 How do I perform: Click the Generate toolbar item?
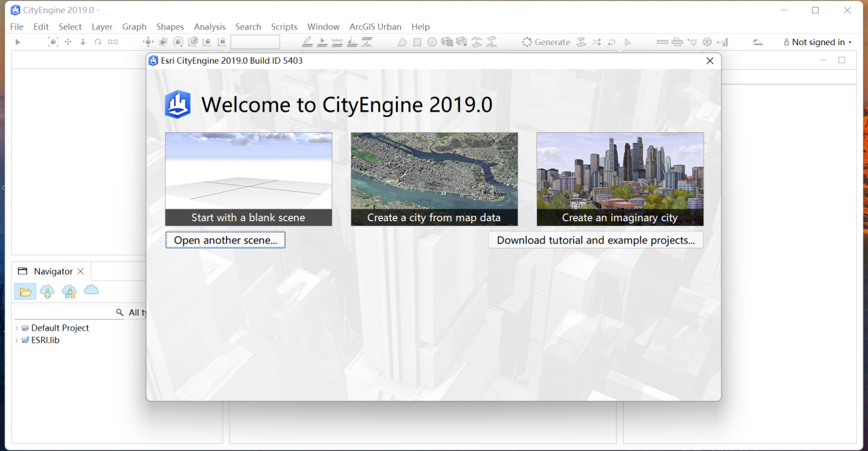tap(546, 42)
